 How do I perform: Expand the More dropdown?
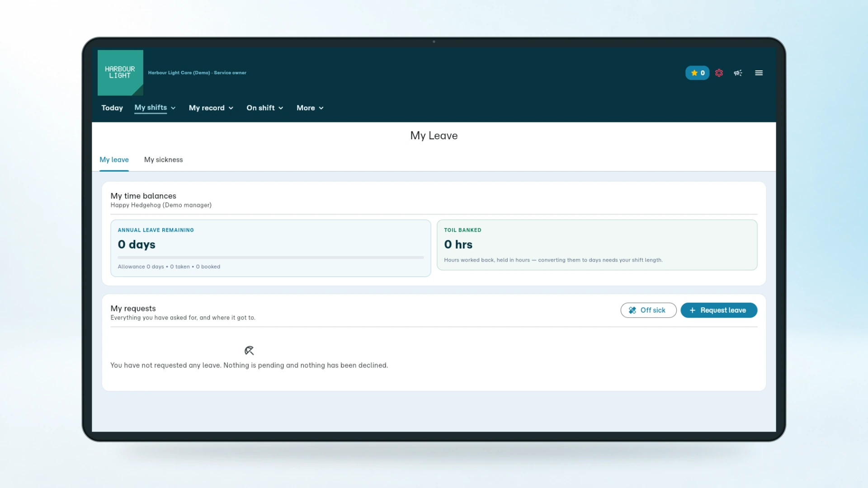[x=310, y=108]
